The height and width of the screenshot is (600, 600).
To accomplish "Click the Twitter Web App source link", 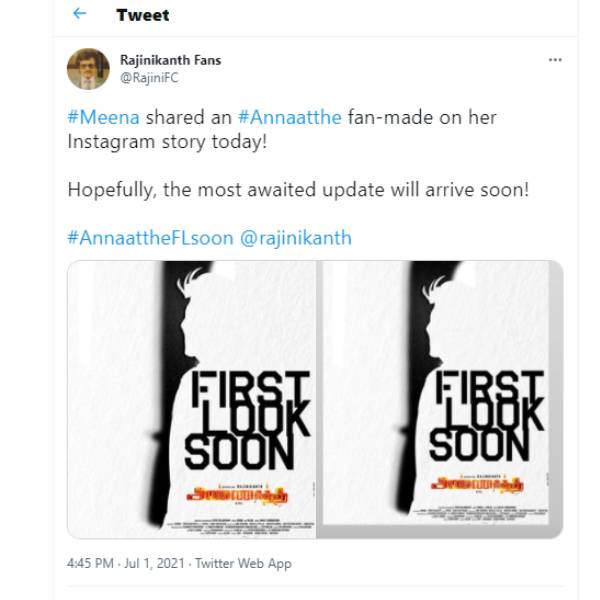I will coord(243,563).
